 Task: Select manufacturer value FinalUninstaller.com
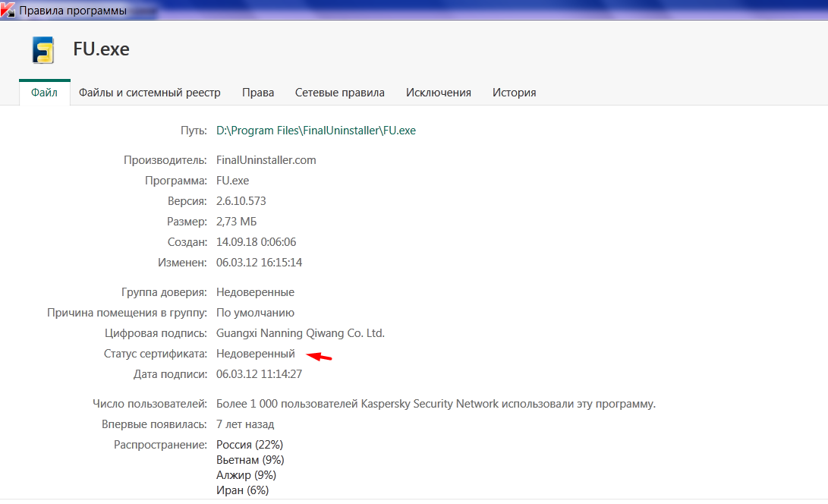[x=266, y=160]
